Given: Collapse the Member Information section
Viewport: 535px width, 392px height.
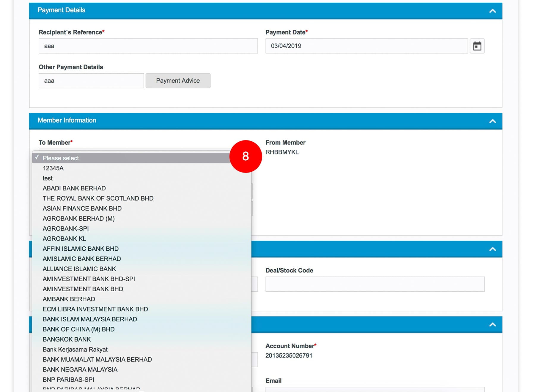Looking at the screenshot, I should [x=492, y=121].
